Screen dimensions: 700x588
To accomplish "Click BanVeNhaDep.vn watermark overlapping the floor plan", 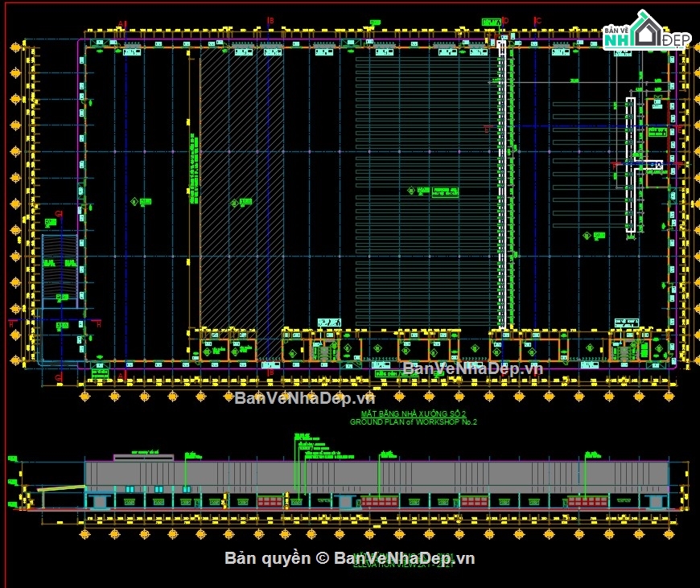I will pos(472,369).
